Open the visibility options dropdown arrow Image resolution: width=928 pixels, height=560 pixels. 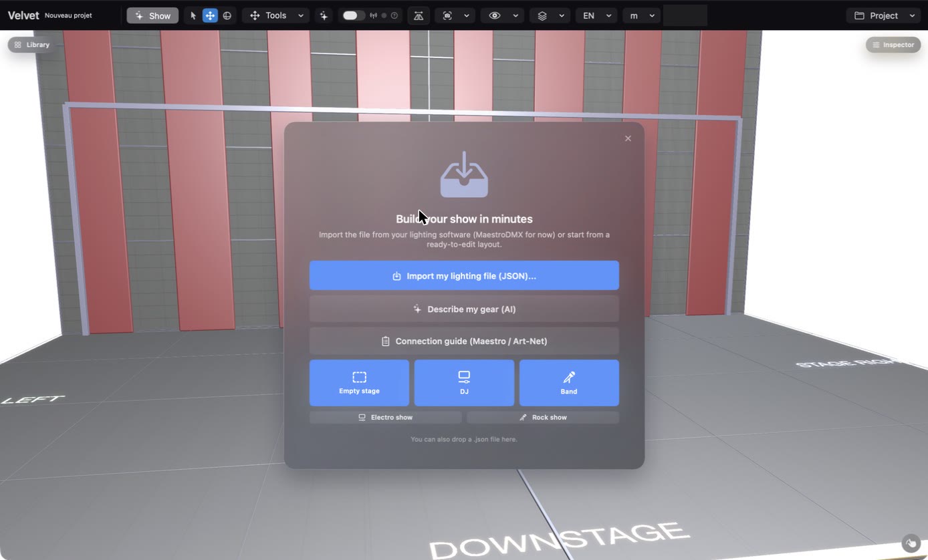point(515,15)
